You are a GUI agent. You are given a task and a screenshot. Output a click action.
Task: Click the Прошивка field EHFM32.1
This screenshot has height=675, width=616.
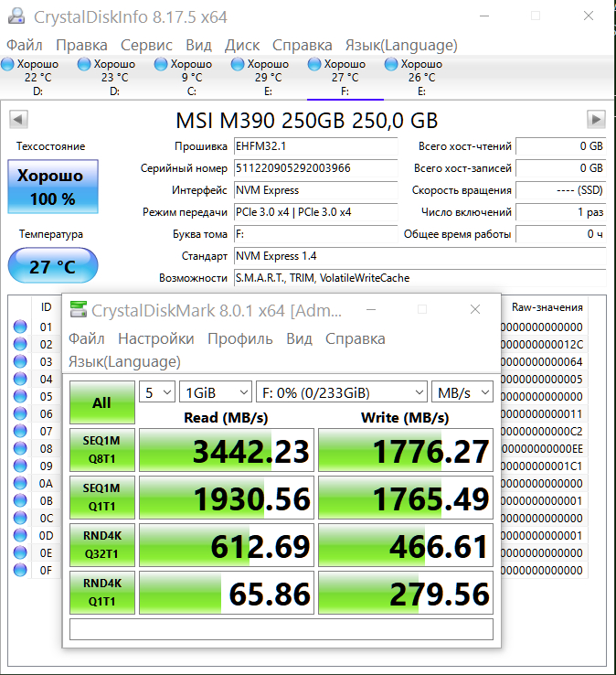[315, 146]
